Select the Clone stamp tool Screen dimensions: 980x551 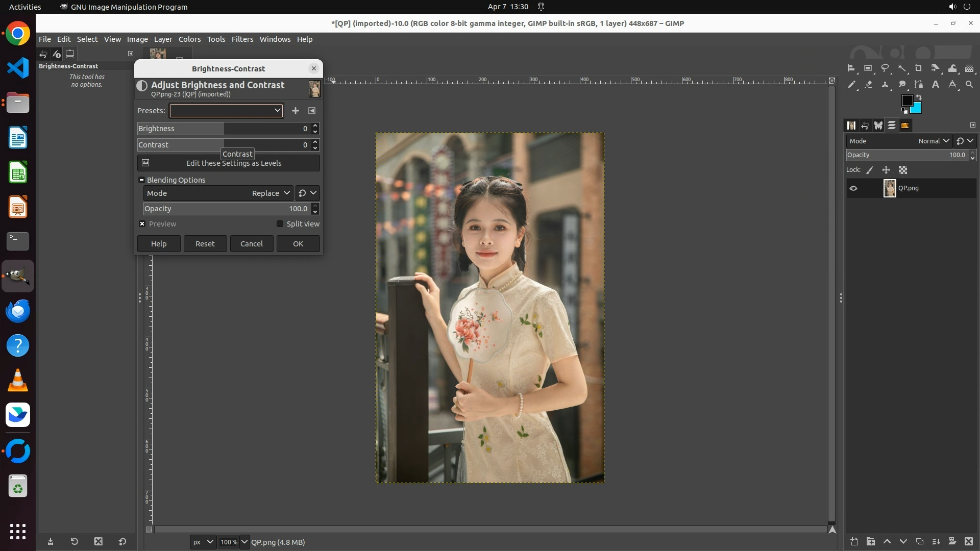click(885, 85)
